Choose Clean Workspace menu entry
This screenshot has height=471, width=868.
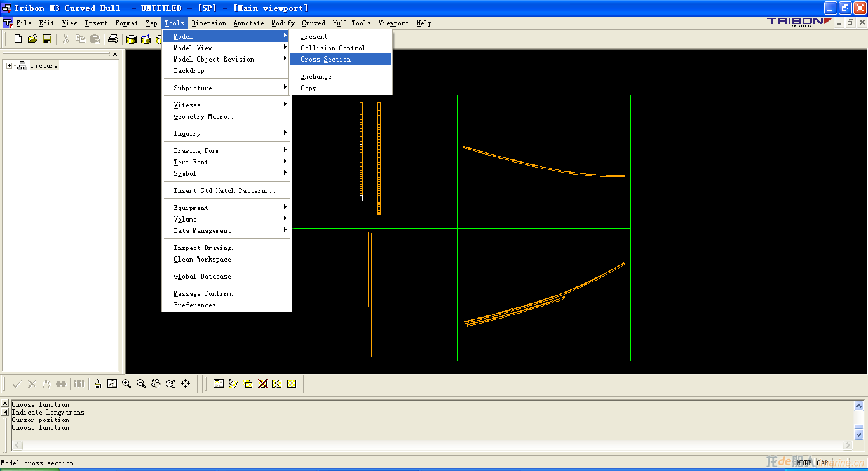click(x=227, y=259)
